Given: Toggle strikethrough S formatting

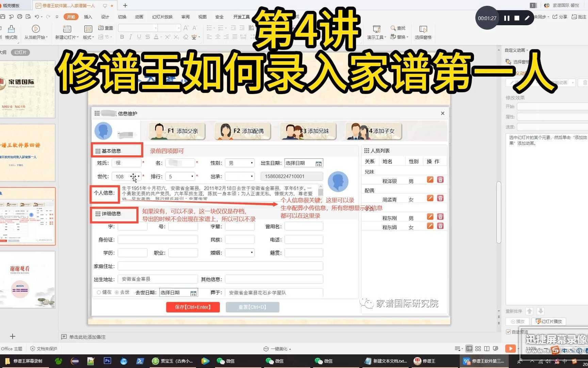Looking at the screenshot, I should point(147,37).
